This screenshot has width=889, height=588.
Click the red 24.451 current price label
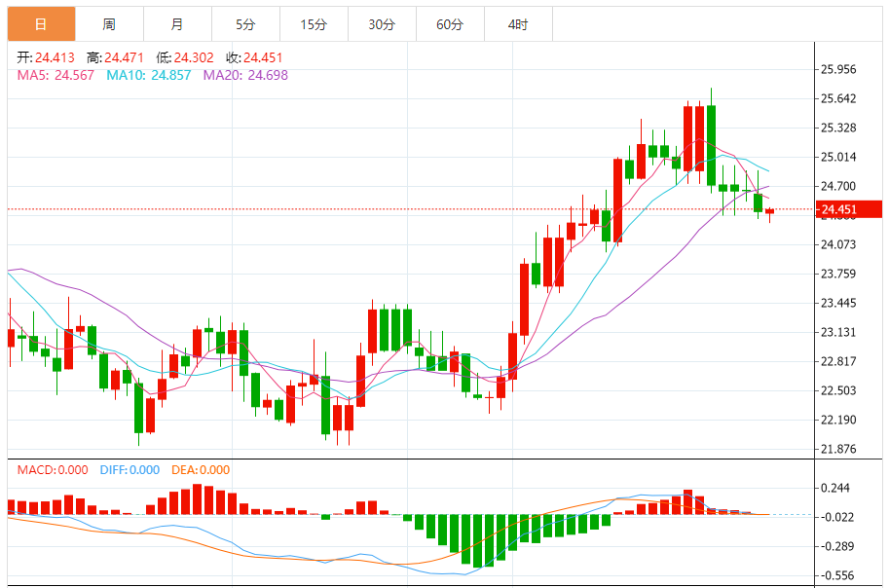[849, 209]
